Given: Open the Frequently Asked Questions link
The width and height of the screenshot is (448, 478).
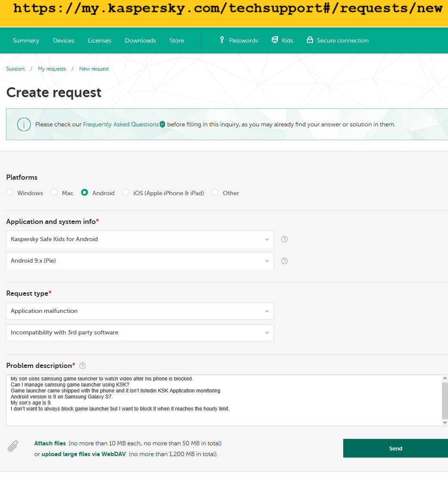Looking at the screenshot, I should pyautogui.click(x=121, y=124).
